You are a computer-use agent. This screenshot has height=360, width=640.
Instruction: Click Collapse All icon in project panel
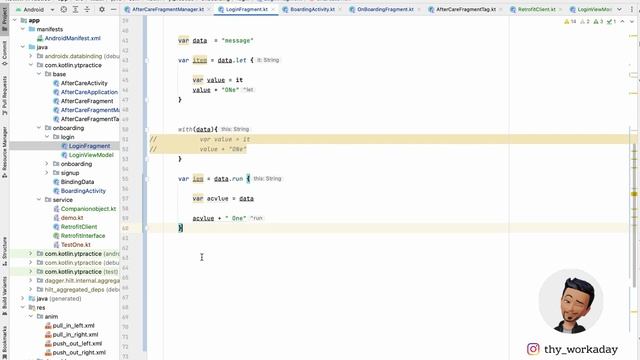(x=87, y=9)
